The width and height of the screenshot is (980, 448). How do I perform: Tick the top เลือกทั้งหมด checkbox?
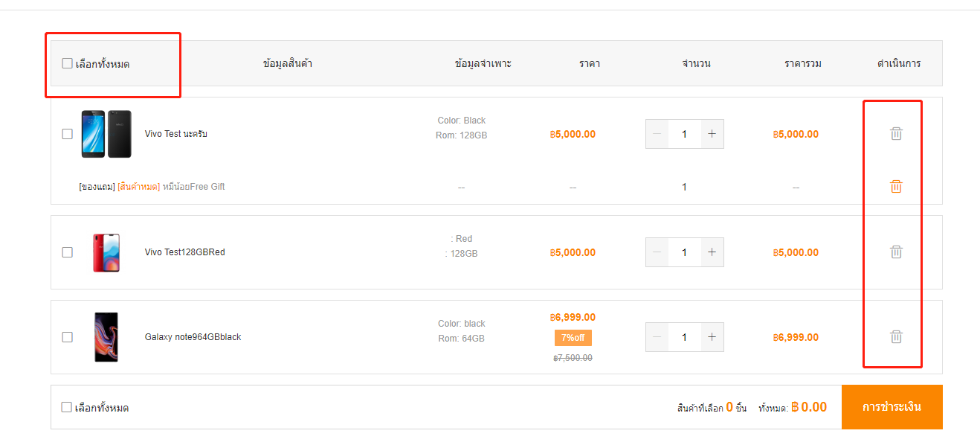67,63
